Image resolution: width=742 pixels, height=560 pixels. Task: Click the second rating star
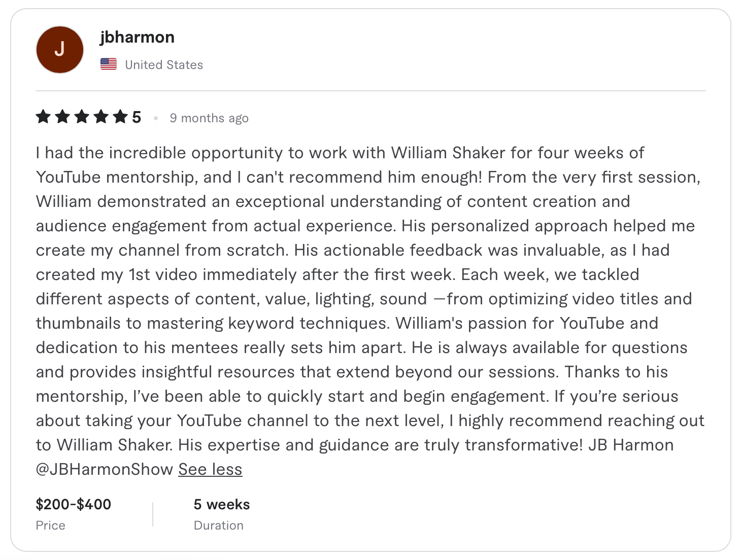point(63,117)
